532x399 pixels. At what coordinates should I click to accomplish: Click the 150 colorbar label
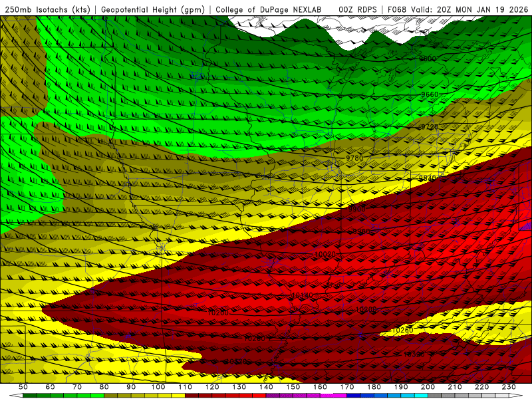click(293, 387)
